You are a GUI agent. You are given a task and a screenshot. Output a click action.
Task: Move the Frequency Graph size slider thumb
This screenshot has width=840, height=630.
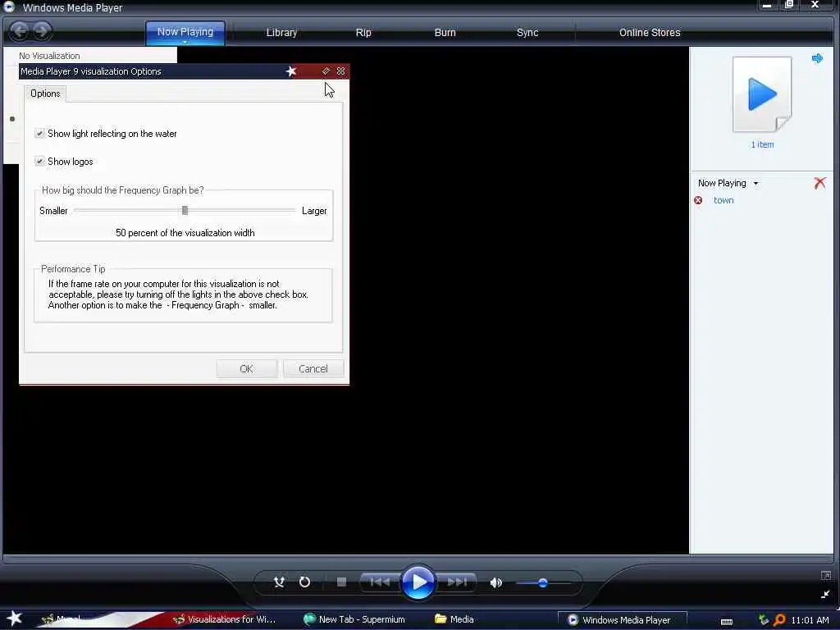[185, 211]
